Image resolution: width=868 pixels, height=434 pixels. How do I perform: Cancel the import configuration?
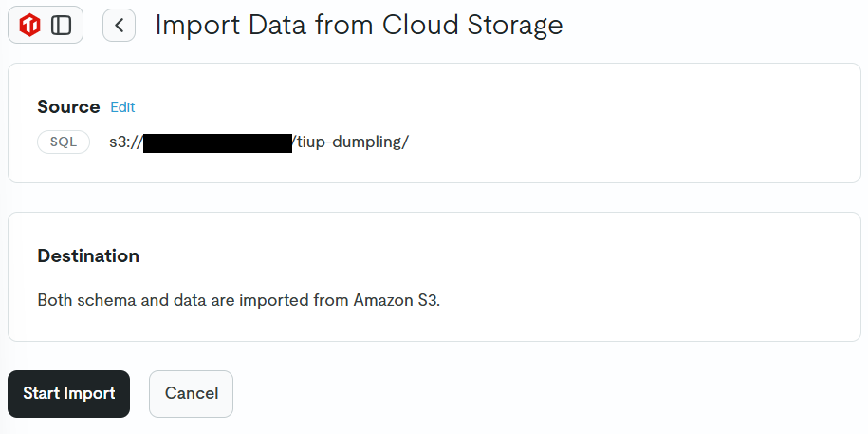pyautogui.click(x=191, y=393)
